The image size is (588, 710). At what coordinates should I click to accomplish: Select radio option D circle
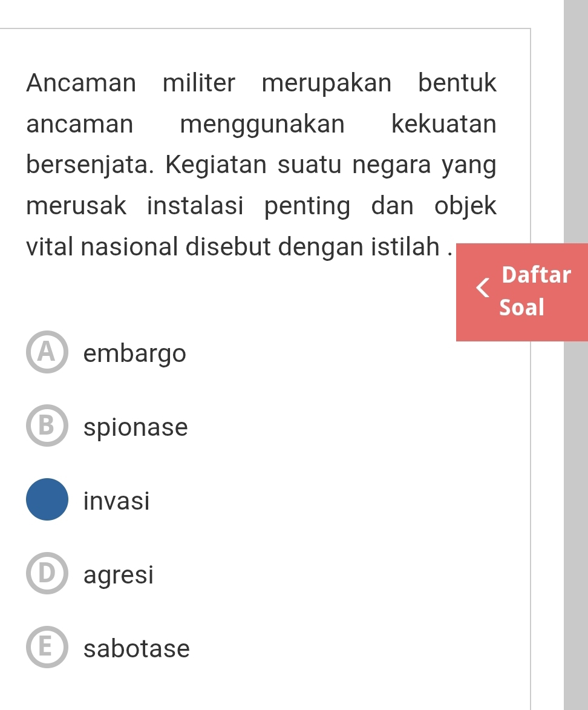pyautogui.click(x=47, y=573)
